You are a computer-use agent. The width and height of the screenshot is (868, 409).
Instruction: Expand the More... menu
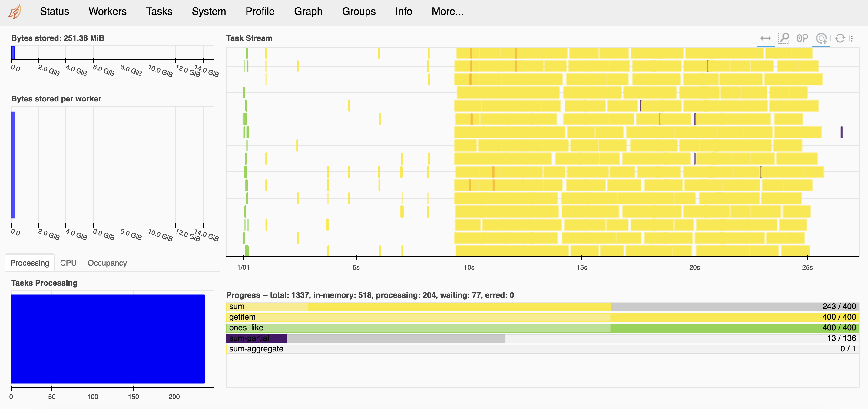[447, 12]
